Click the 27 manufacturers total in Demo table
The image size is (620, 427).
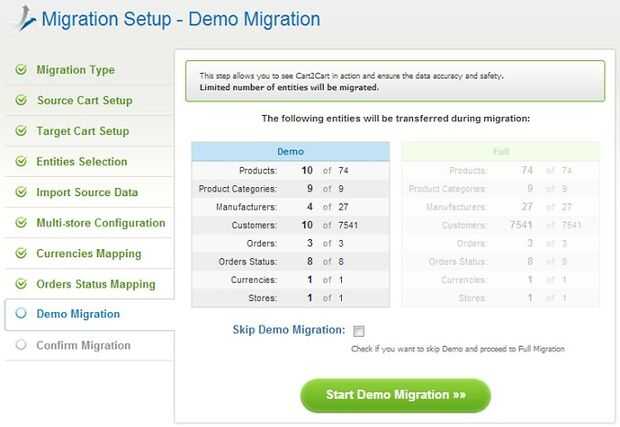click(x=343, y=207)
